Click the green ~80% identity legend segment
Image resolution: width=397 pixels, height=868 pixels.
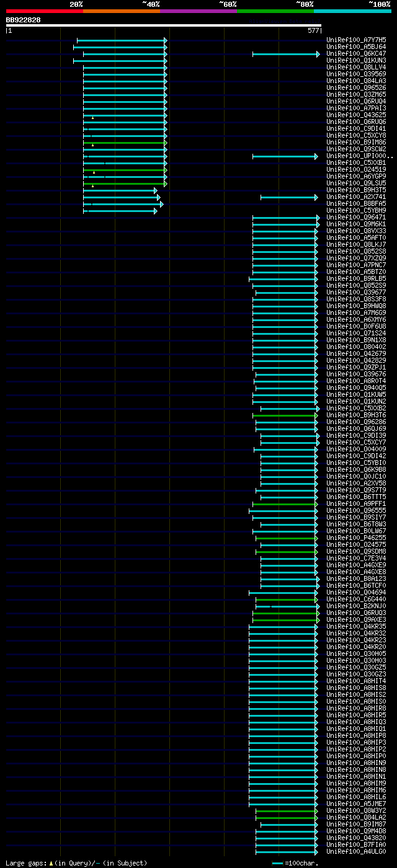point(275,11)
